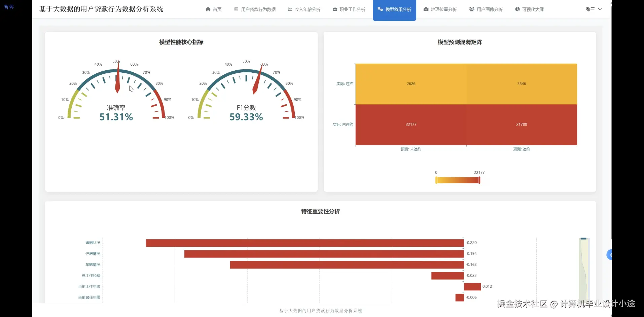This screenshot has width=644, height=317.
Task: Click the 婚姻状况 feature bar
Action: click(305, 243)
